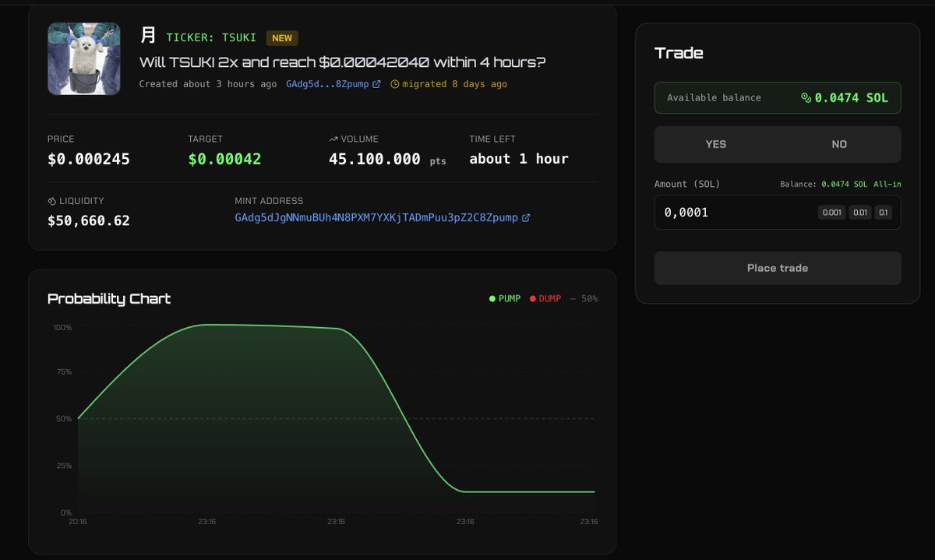The height and width of the screenshot is (560, 935).
Task: Select the YES trade option
Action: [x=715, y=144]
